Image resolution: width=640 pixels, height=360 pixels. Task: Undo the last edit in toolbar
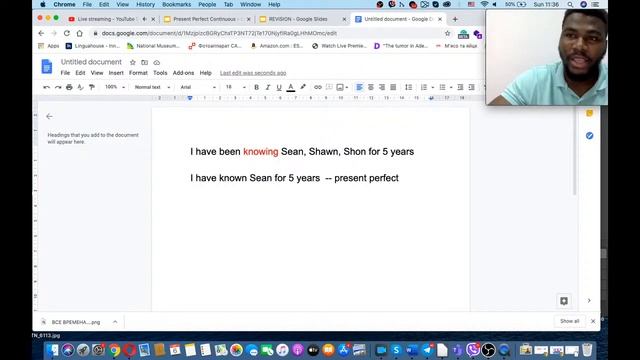pyautogui.click(x=47, y=87)
